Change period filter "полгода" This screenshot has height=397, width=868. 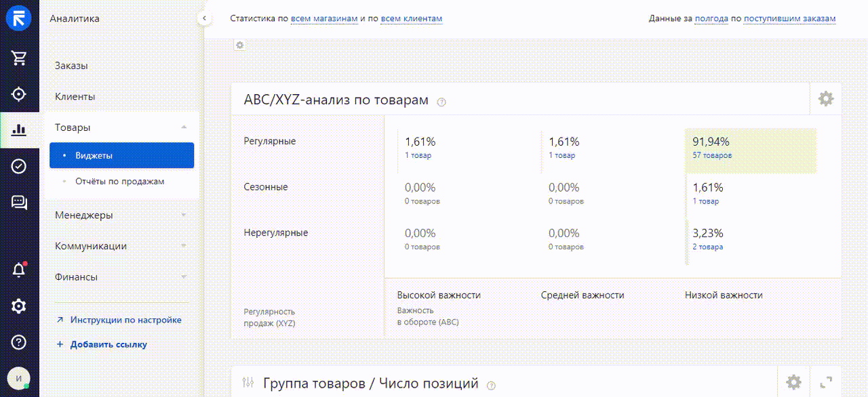(x=711, y=19)
